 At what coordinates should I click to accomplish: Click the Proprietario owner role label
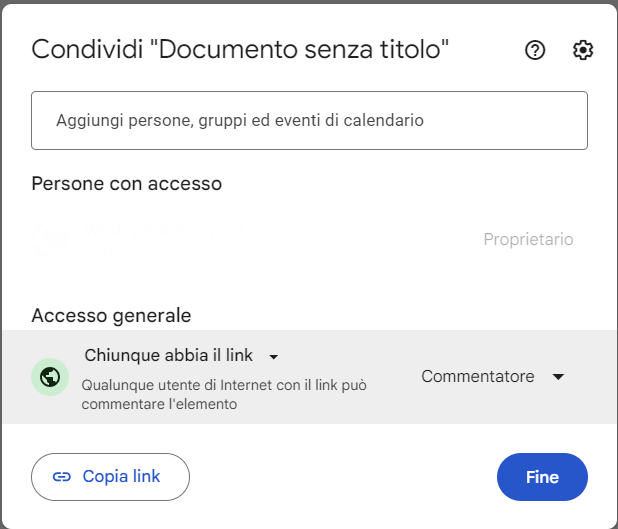528,239
